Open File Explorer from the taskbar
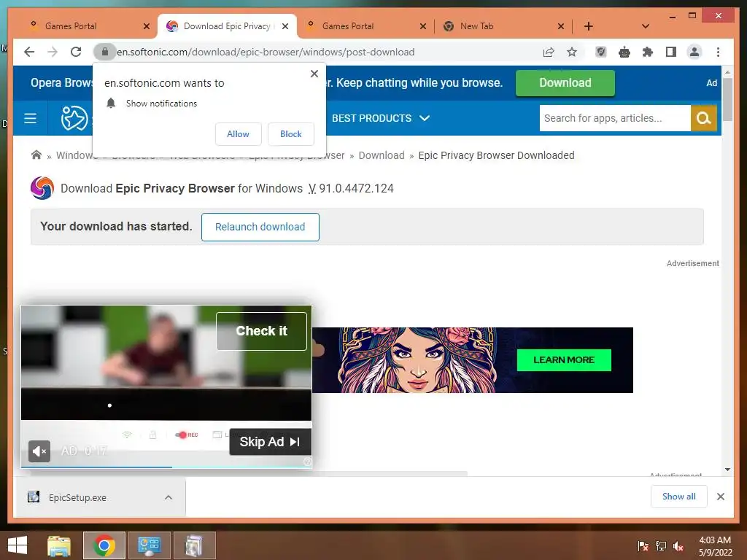 (59, 545)
